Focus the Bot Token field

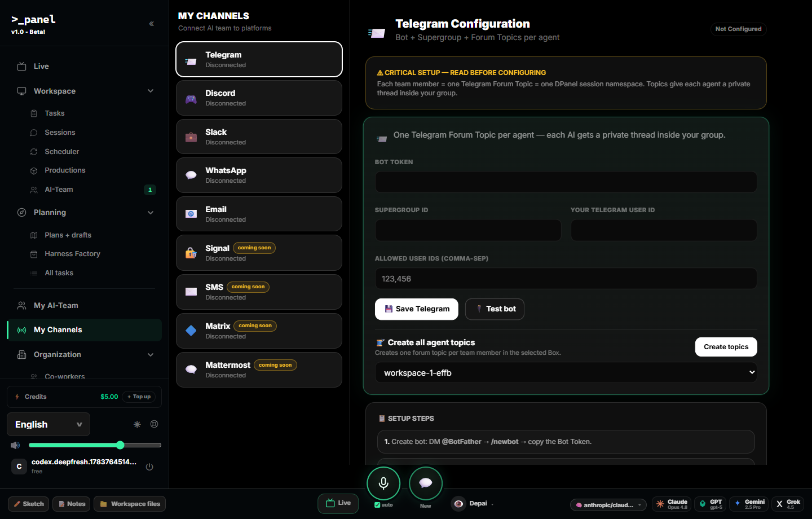566,182
